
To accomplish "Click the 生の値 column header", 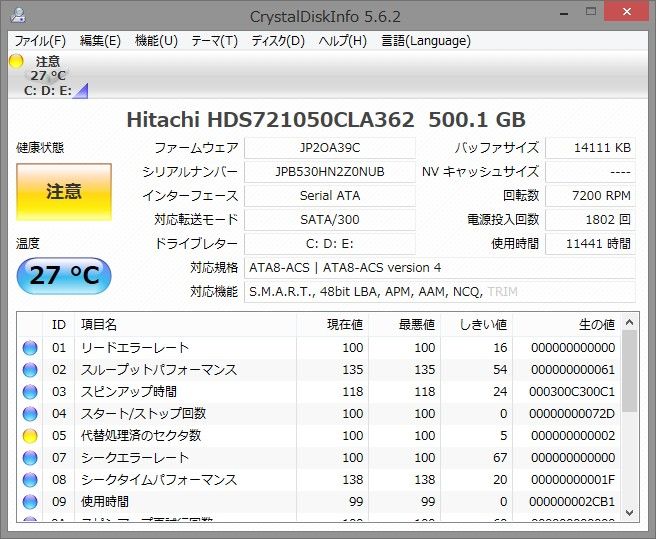I will 567,325.
